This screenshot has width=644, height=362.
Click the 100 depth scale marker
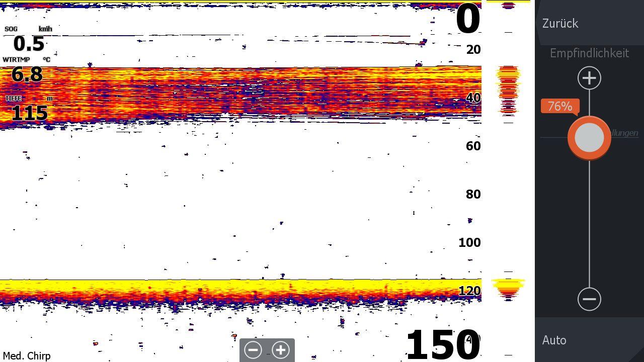click(x=469, y=242)
